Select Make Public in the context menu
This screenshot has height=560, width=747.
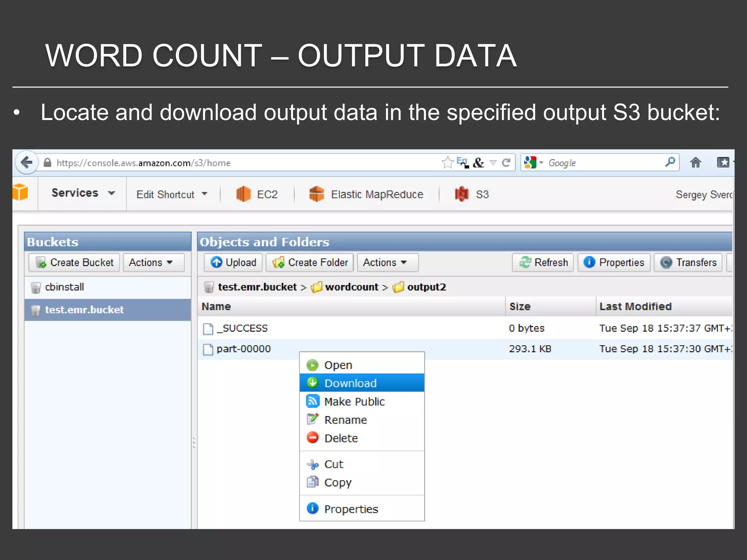[354, 401]
